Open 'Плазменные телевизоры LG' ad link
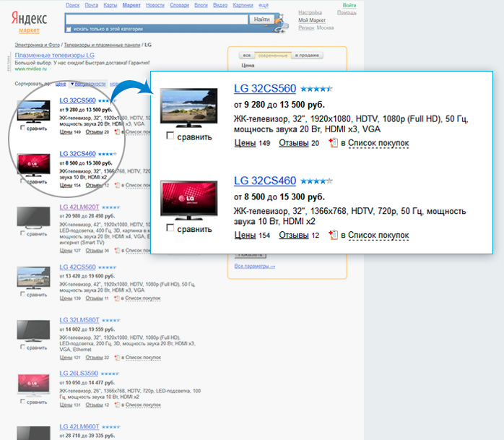This screenshot has height=440, width=504. point(55,56)
